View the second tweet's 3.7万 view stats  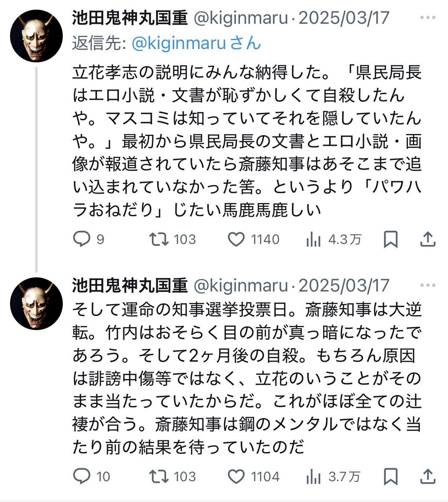click(314, 476)
